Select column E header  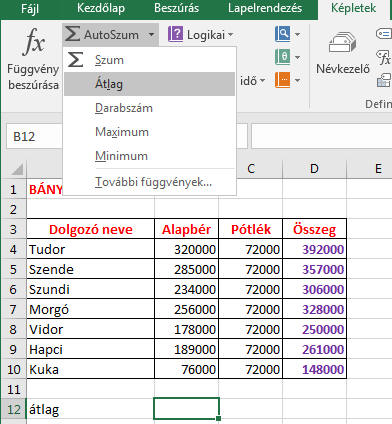coord(369,169)
